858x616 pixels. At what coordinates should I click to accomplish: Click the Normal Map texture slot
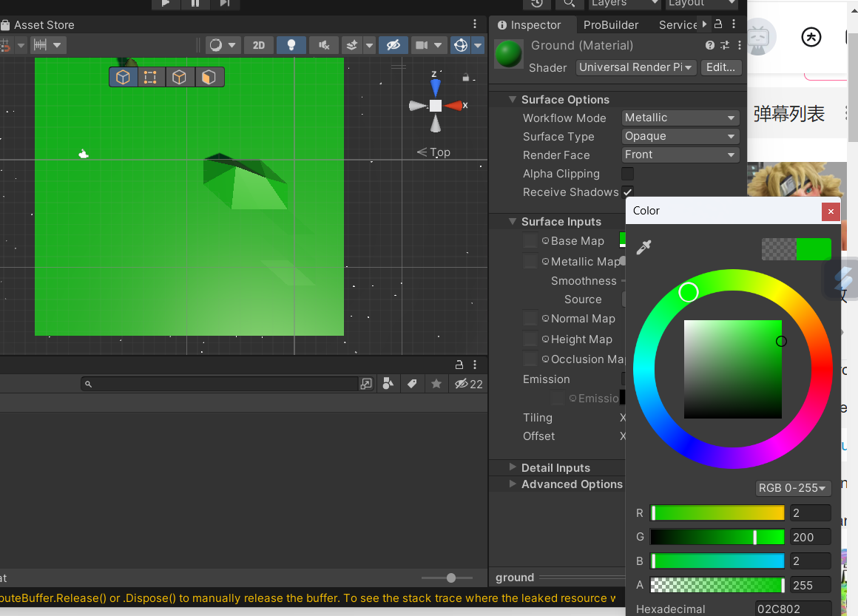point(530,318)
